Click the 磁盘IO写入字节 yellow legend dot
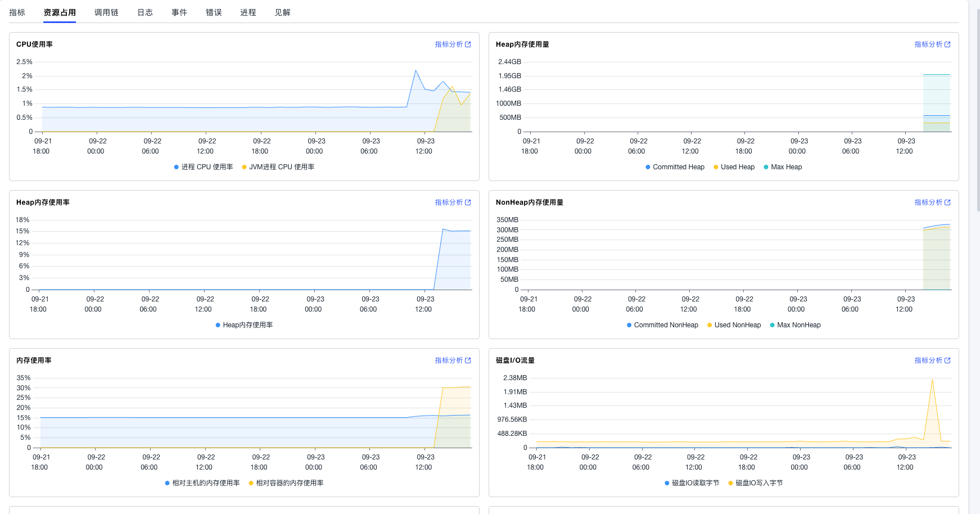The width and height of the screenshot is (980, 514). click(731, 483)
